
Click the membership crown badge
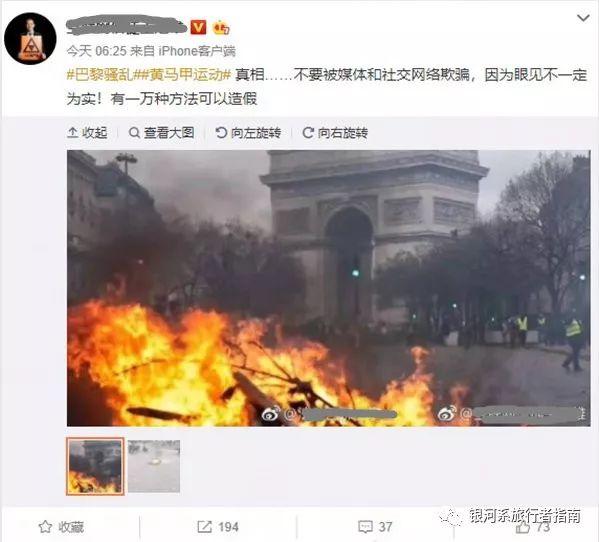tap(222, 28)
